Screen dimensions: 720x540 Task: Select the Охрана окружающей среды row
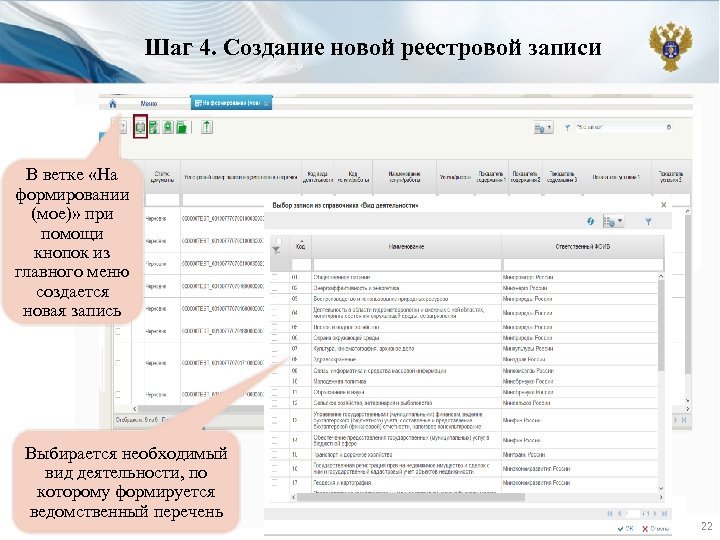click(464, 338)
